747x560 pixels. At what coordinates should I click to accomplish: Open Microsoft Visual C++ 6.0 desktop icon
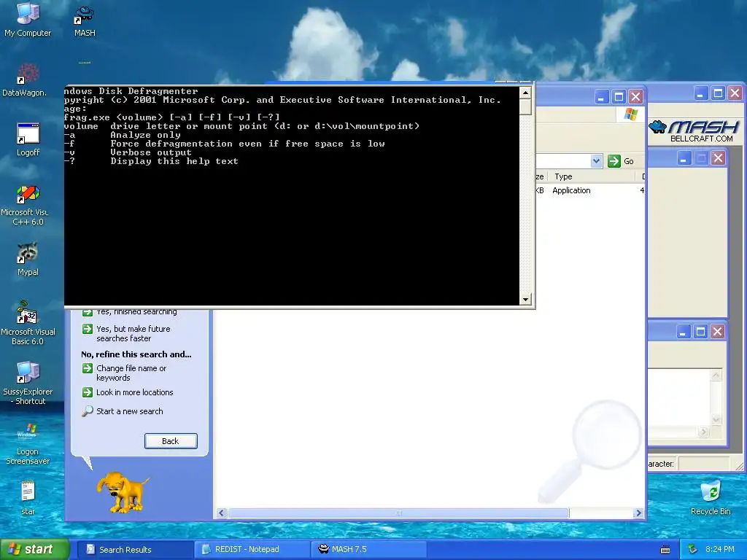(x=25, y=205)
